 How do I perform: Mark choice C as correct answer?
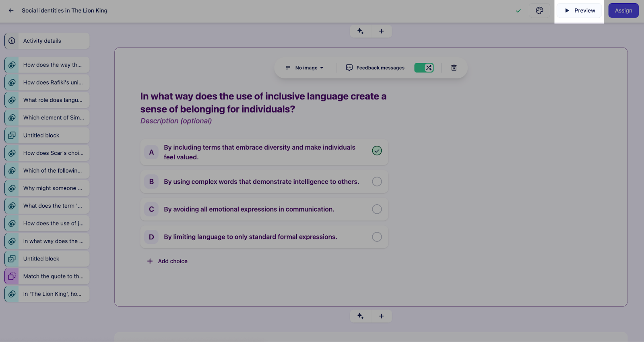377,209
